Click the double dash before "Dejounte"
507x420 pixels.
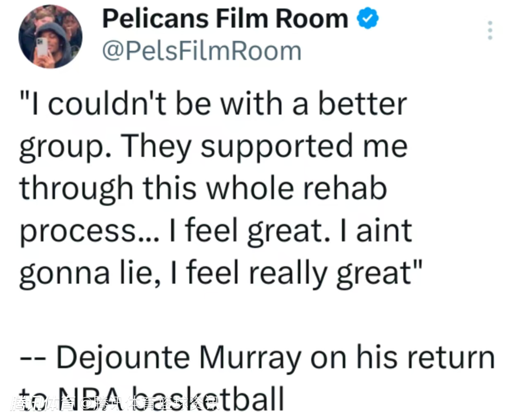pos(34,359)
